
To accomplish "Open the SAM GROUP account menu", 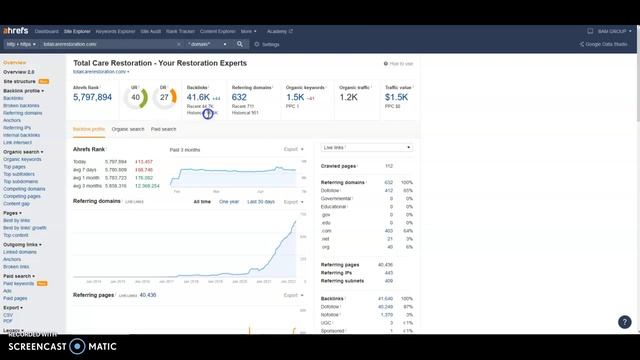I will pos(615,31).
